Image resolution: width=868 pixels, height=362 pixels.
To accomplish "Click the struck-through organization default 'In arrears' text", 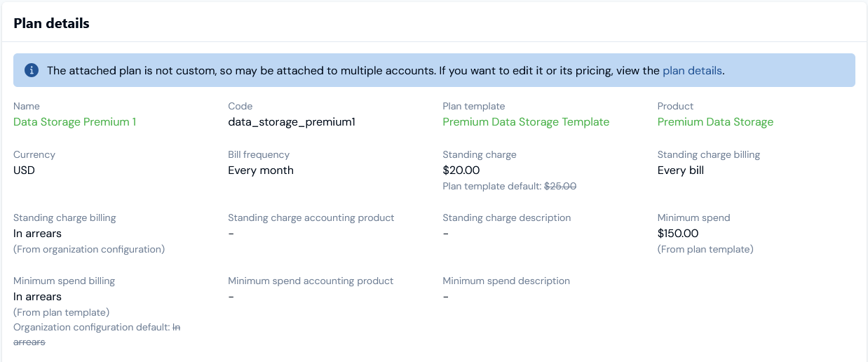I will point(29,342).
